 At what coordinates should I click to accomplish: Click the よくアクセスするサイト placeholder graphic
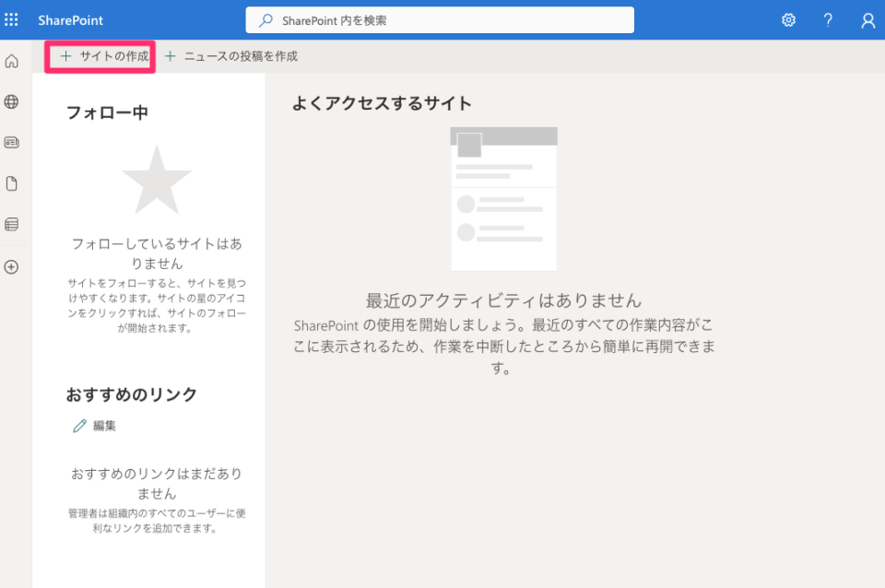(x=503, y=197)
